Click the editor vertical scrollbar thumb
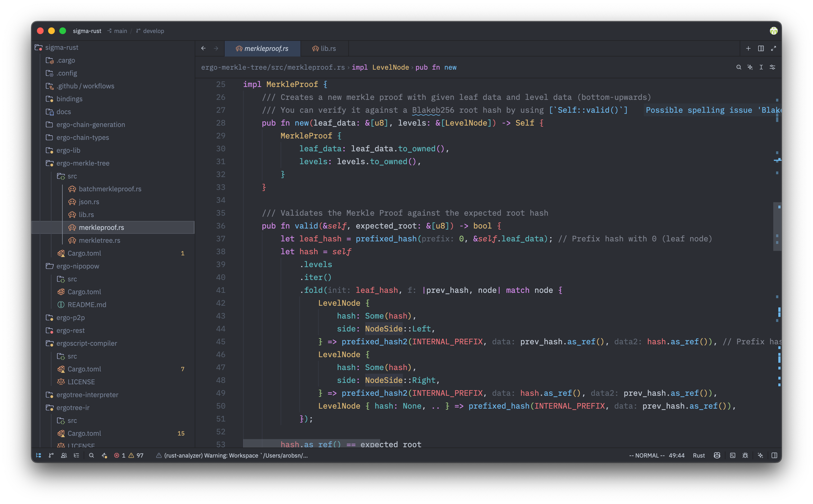This screenshot has width=813, height=504. pyautogui.click(x=777, y=226)
